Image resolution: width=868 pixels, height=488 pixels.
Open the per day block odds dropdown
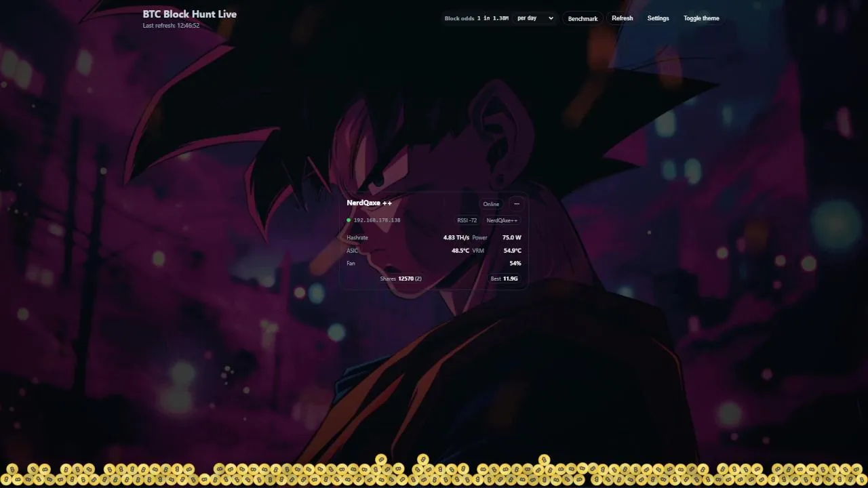535,18
